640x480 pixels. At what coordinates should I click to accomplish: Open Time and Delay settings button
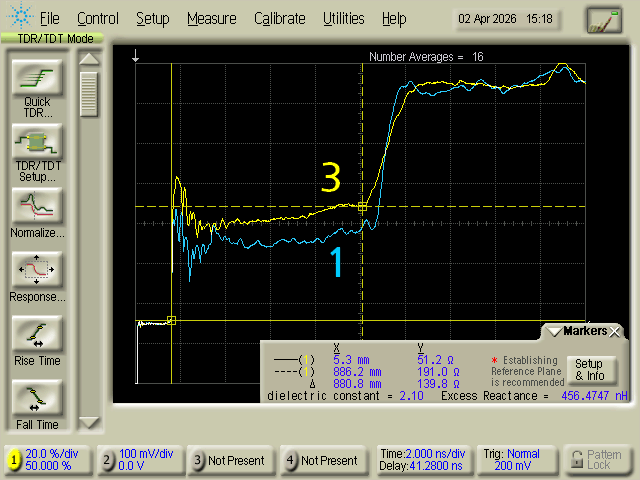click(x=421, y=460)
